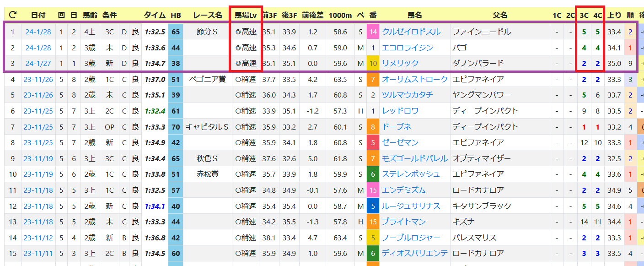The image size is (644, 266).
Task: Sort by 日付 column header
Action: click(x=38, y=15)
